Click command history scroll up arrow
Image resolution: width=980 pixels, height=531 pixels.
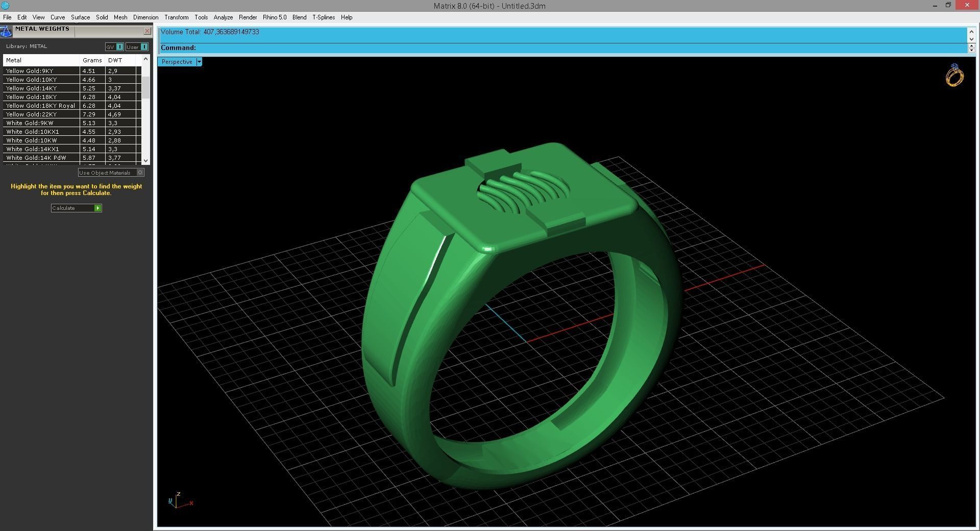pyautogui.click(x=971, y=32)
